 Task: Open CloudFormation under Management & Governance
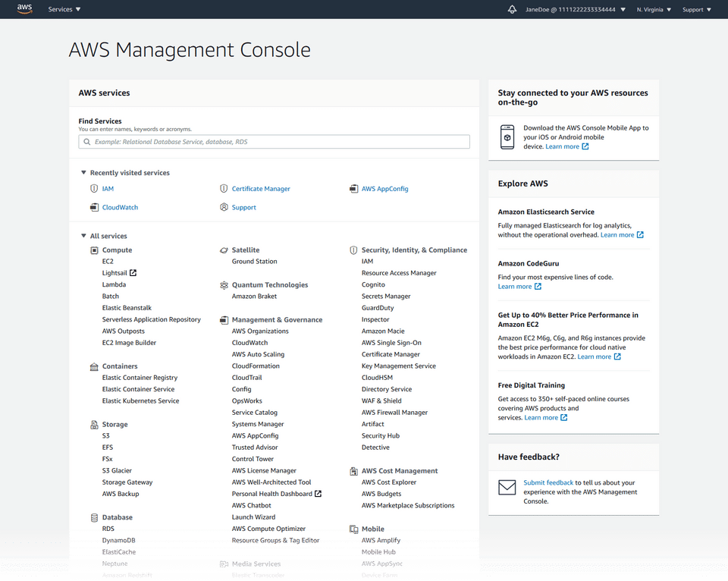coord(256,366)
